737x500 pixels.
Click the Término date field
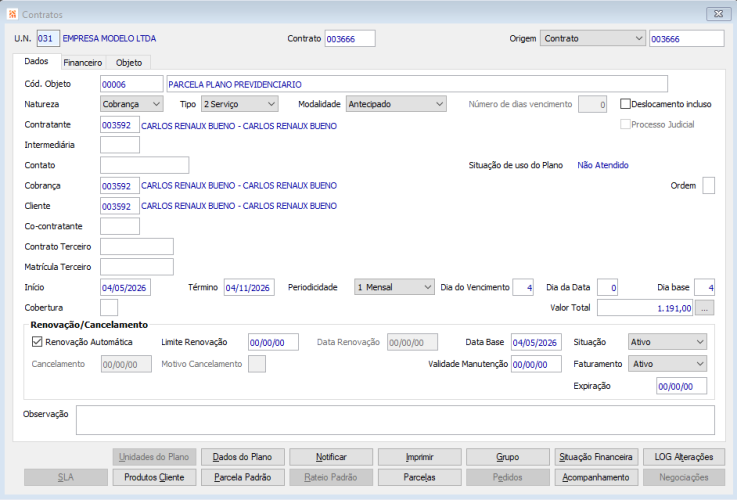tap(249, 287)
